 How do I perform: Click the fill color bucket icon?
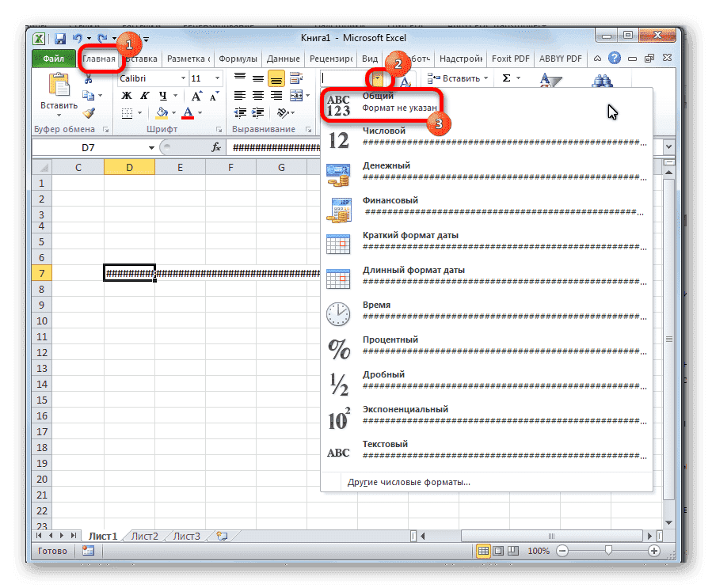click(161, 112)
